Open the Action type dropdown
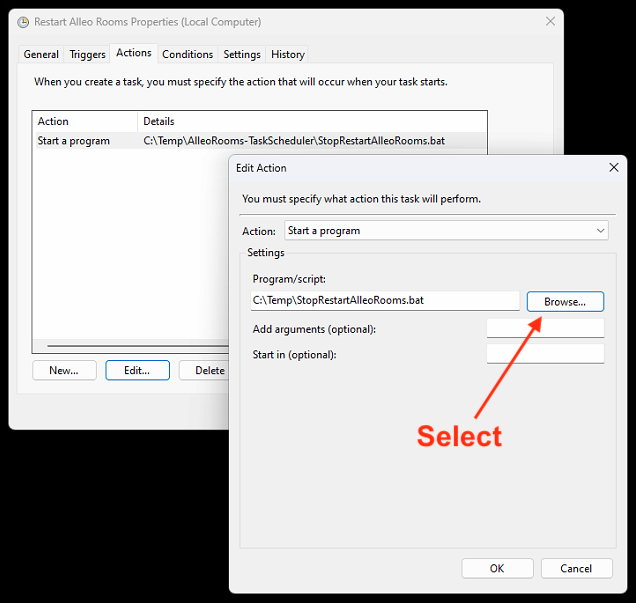 point(446,231)
